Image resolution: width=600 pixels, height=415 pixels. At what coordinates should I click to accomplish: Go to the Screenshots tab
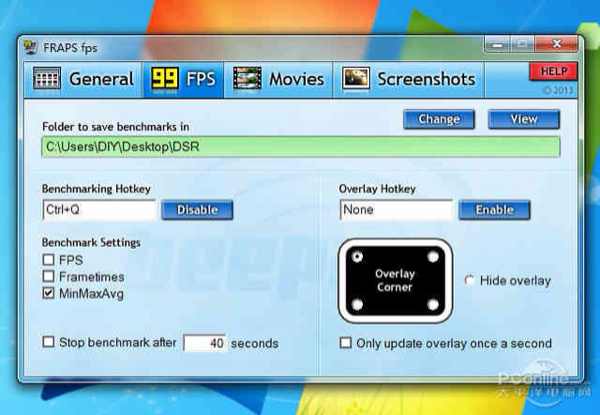click(408, 79)
